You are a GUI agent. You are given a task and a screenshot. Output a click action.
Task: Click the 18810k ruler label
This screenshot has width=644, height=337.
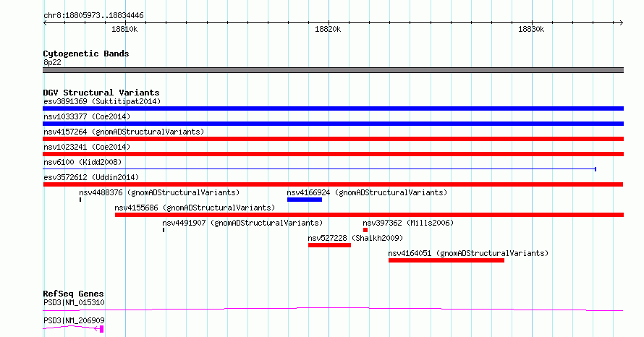(x=124, y=29)
